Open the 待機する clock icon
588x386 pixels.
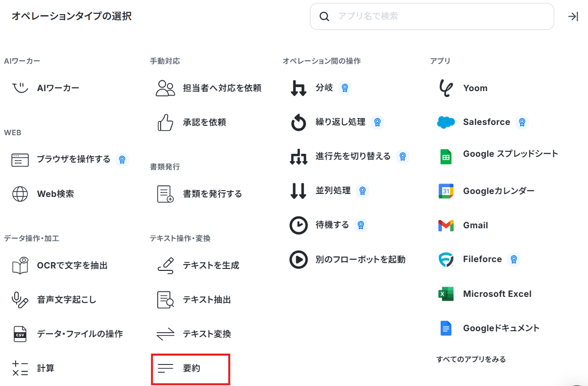pyautogui.click(x=298, y=225)
